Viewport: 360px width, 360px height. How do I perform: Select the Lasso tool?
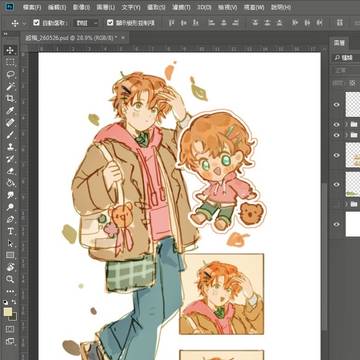coord(10,74)
